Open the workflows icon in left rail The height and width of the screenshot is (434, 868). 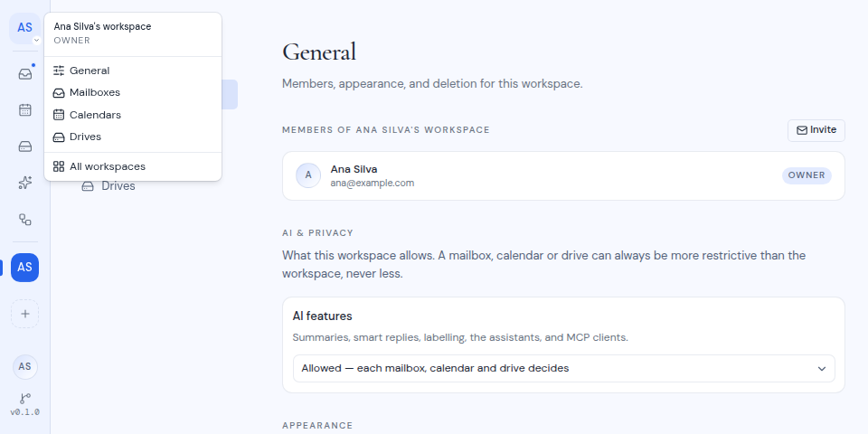tap(25, 219)
